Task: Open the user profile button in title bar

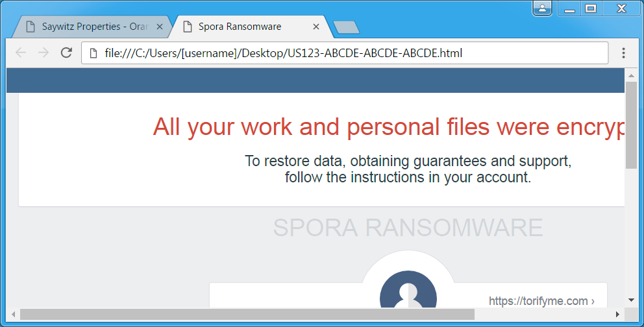Action: pyautogui.click(x=542, y=8)
